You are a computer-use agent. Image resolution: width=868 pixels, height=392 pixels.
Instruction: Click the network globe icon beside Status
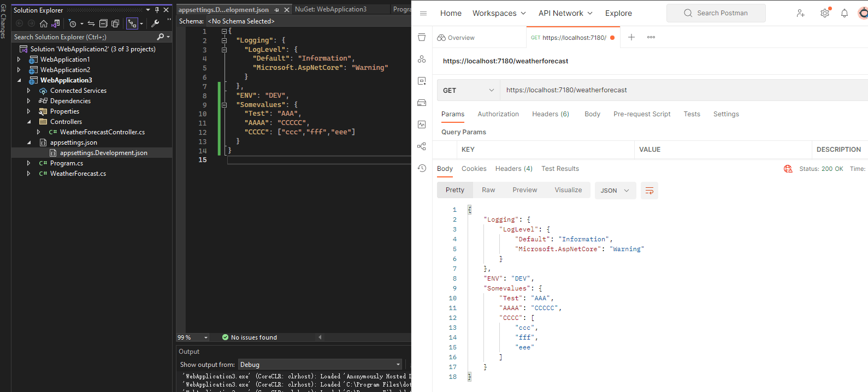tap(788, 169)
